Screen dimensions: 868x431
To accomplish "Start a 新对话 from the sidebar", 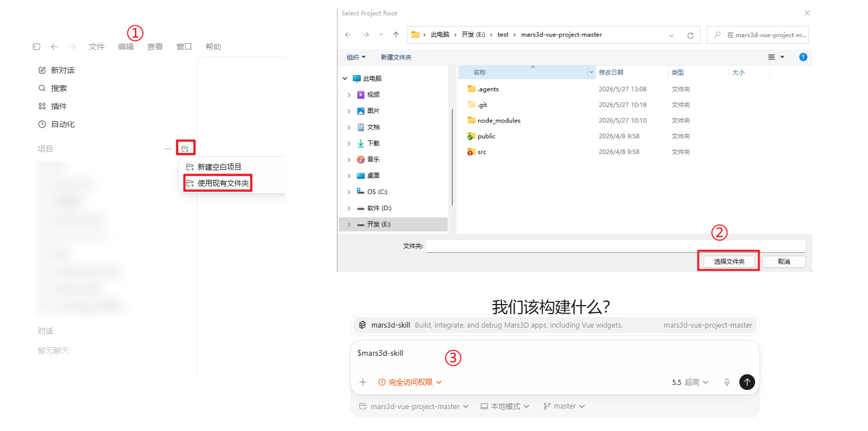I will click(56, 70).
